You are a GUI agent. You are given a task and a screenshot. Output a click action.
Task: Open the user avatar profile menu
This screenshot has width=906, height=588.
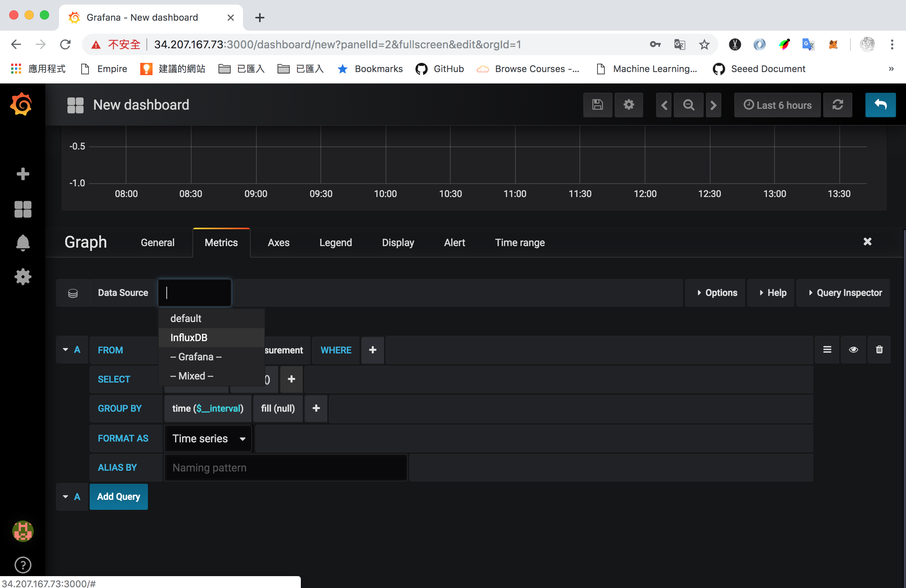(23, 531)
